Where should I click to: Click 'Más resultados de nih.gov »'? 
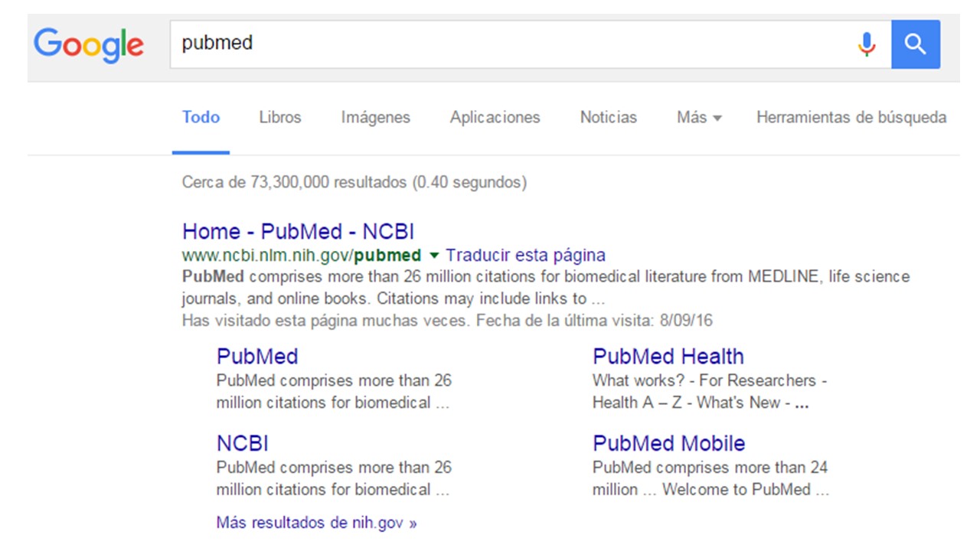pyautogui.click(x=317, y=523)
